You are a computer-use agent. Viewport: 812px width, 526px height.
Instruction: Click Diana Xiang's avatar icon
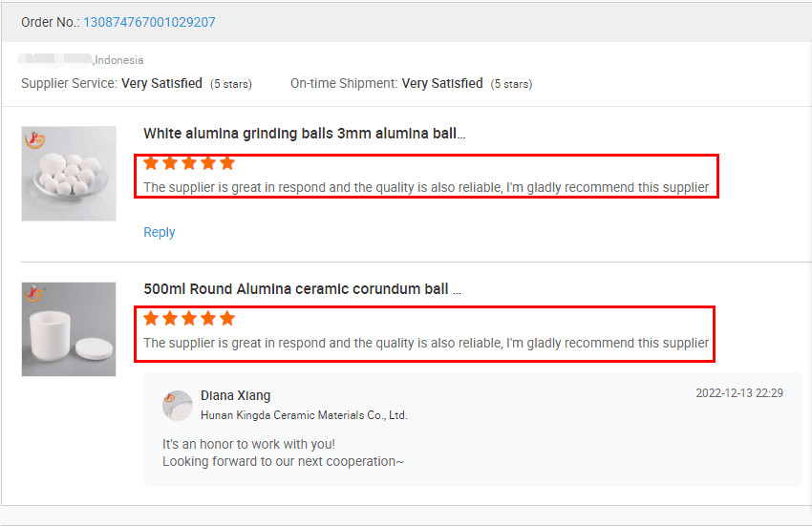tap(178, 405)
